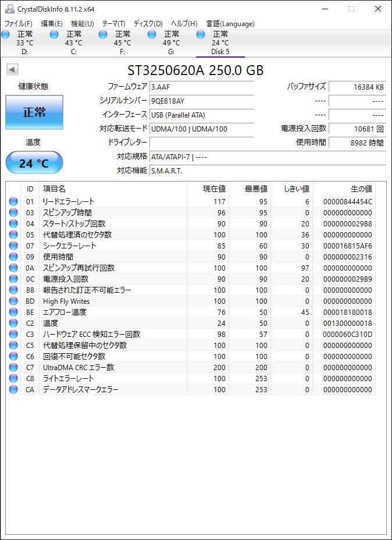
Task: Click the disk model title ST3250620A 250.0 GB
Action: click(195, 70)
